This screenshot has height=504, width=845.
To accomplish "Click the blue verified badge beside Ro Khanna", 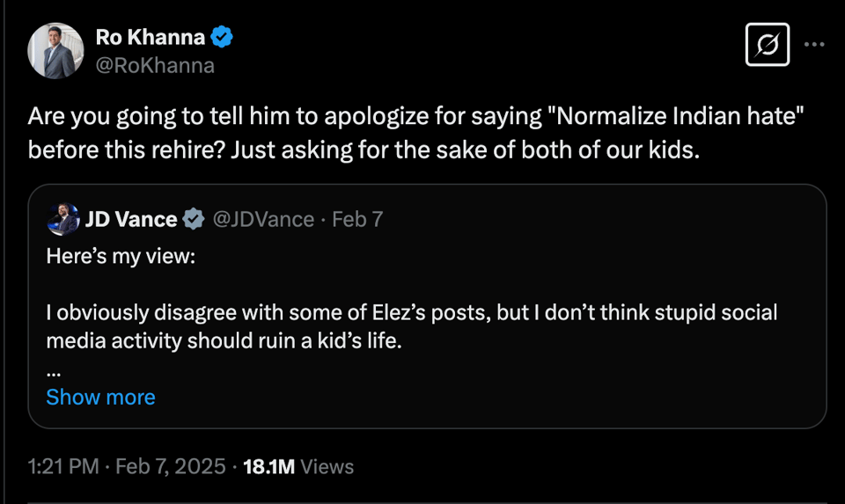I will click(224, 38).
